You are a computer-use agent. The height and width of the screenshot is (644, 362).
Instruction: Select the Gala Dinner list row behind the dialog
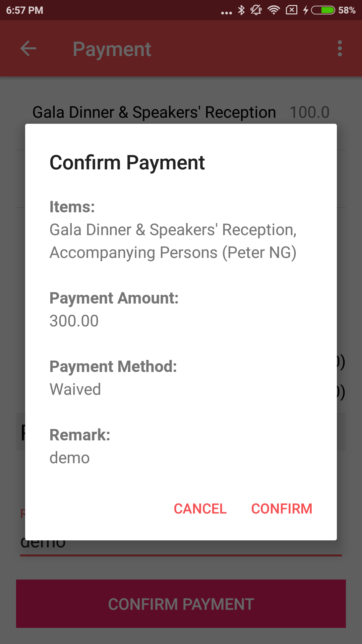[154, 112]
